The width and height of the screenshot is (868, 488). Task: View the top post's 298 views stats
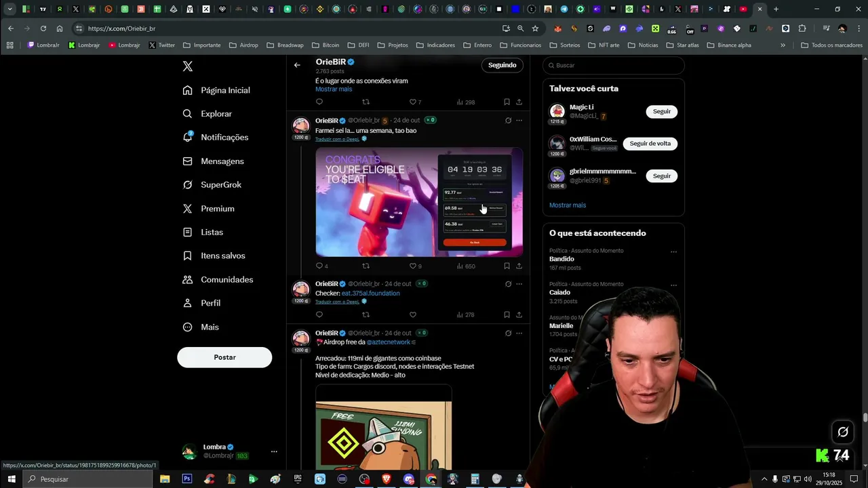tap(466, 102)
